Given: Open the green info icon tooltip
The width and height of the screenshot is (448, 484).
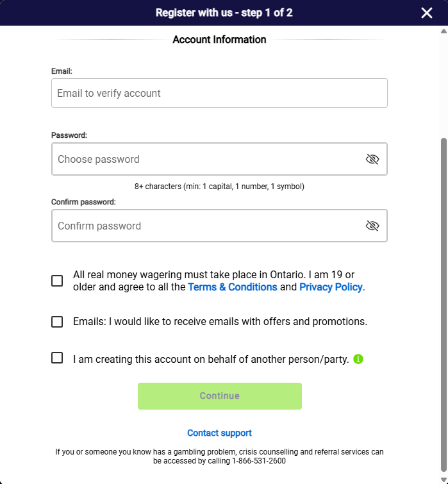Looking at the screenshot, I should pos(358,359).
